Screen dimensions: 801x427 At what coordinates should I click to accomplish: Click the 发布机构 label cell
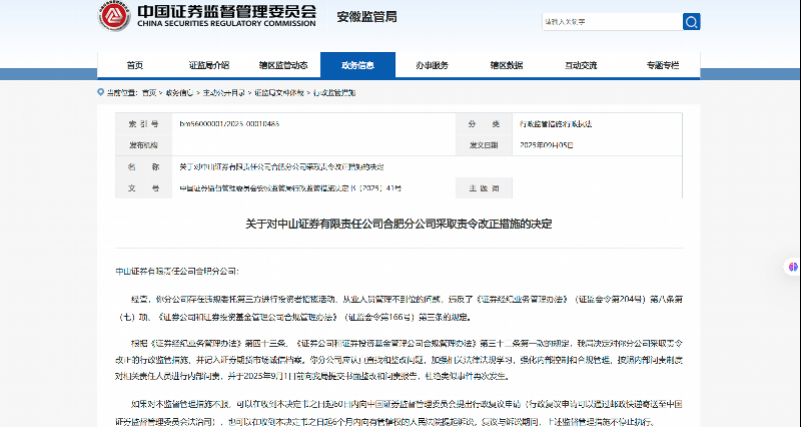[144, 146]
